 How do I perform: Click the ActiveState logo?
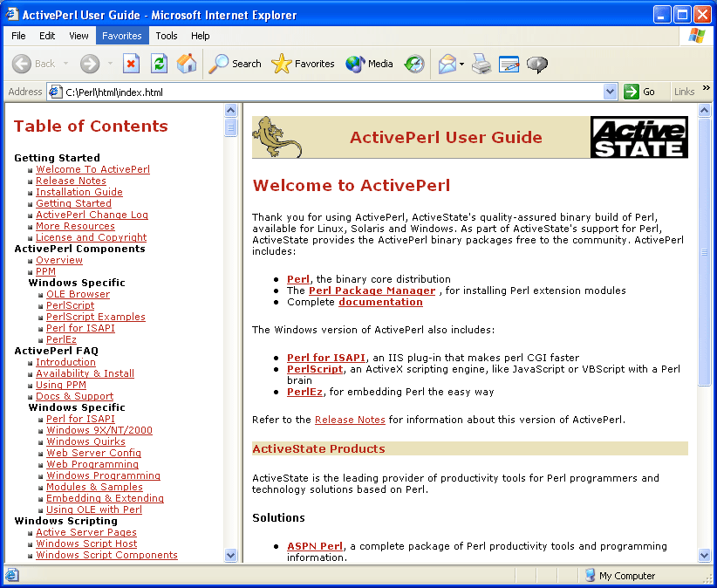coord(639,137)
